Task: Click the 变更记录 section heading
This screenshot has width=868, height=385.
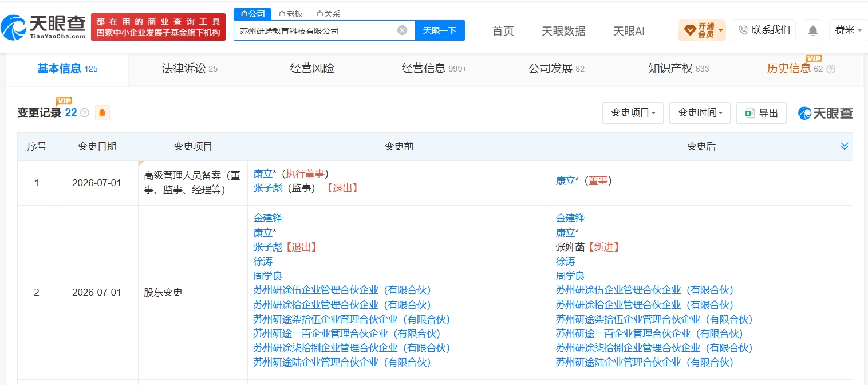Action: coord(39,113)
